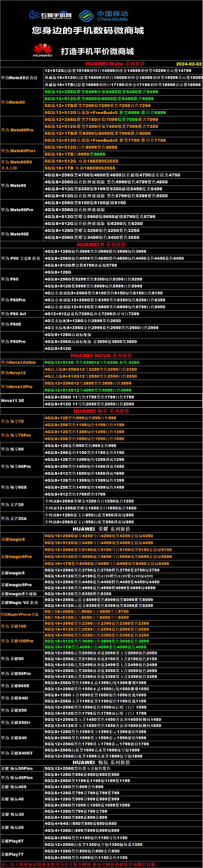Select the "华为Nova12Ultra" model cell
This screenshot has height=868, width=203.
[22, 362]
